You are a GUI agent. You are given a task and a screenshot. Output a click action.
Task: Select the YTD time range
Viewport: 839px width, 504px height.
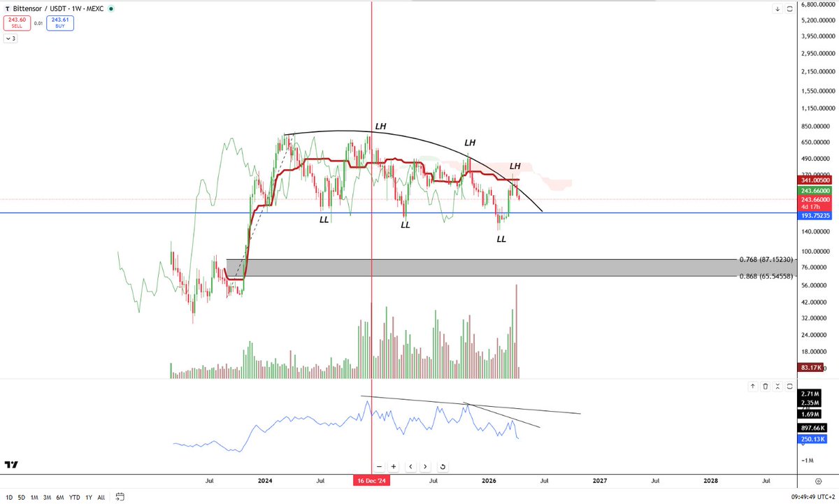(x=74, y=497)
